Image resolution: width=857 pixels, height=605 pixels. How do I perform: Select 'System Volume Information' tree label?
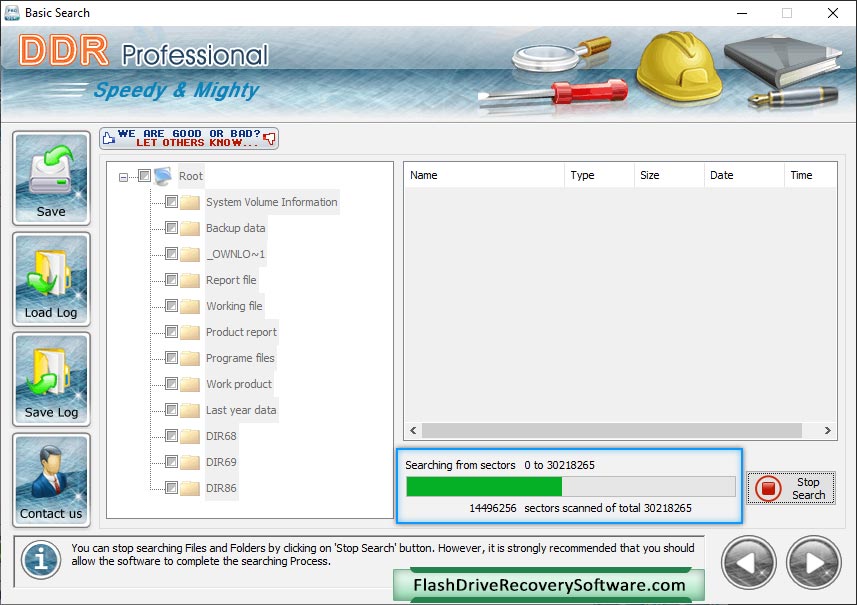[272, 202]
